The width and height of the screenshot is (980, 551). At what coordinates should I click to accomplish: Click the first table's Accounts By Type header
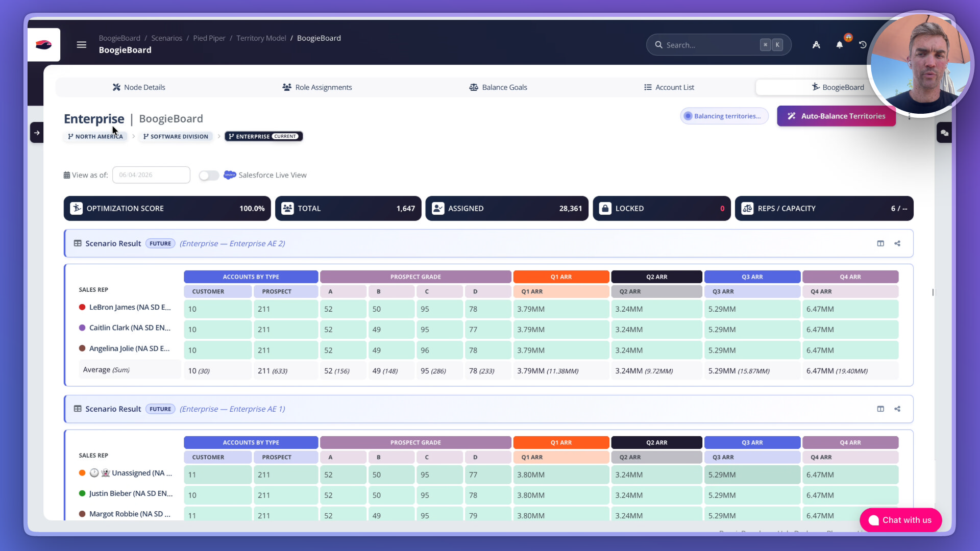tap(251, 277)
